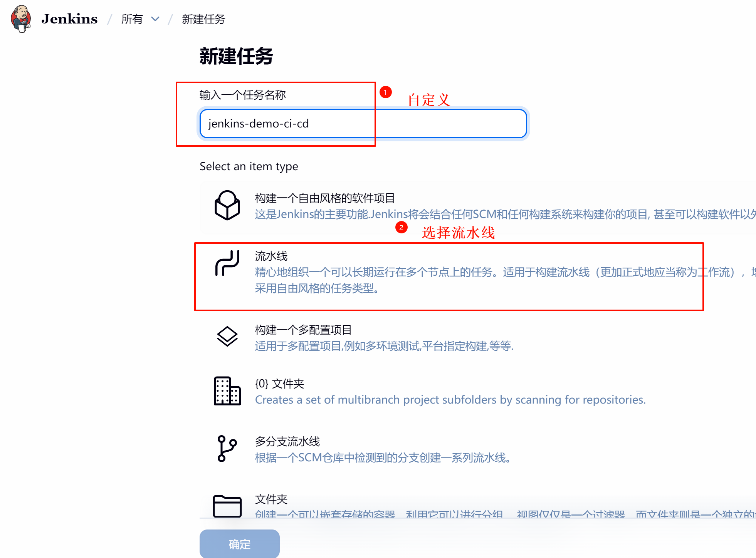Open the 所有 breadcrumb link
The image size is (756, 558).
click(132, 19)
